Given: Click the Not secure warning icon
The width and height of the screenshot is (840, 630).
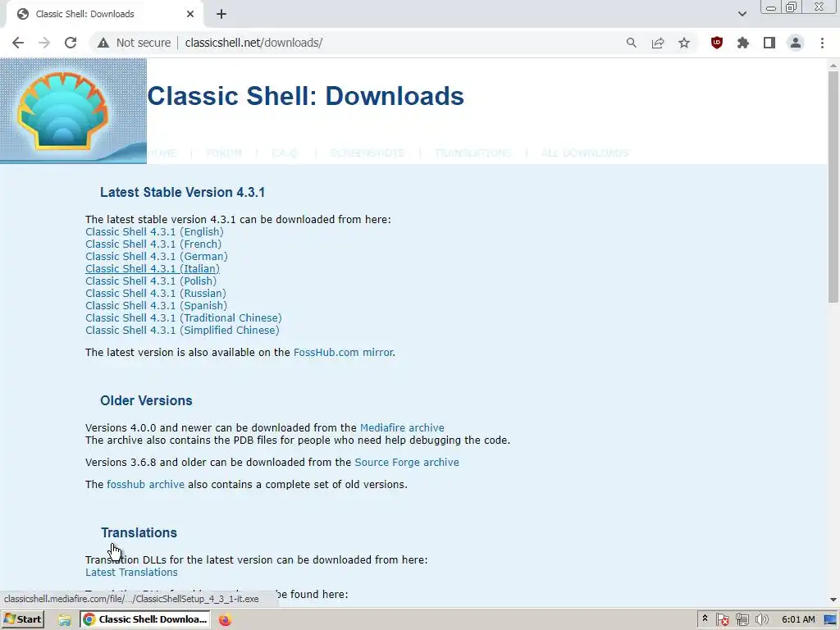Looking at the screenshot, I should click(x=103, y=43).
